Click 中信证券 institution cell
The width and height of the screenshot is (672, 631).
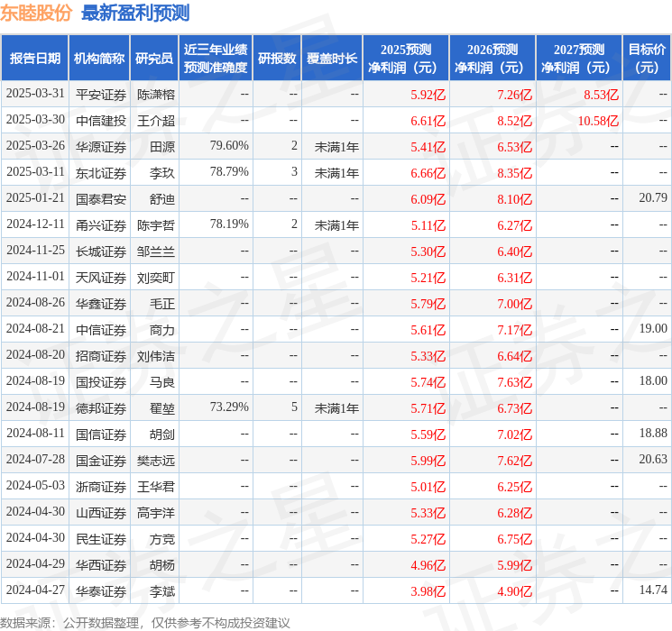pyautogui.click(x=101, y=330)
